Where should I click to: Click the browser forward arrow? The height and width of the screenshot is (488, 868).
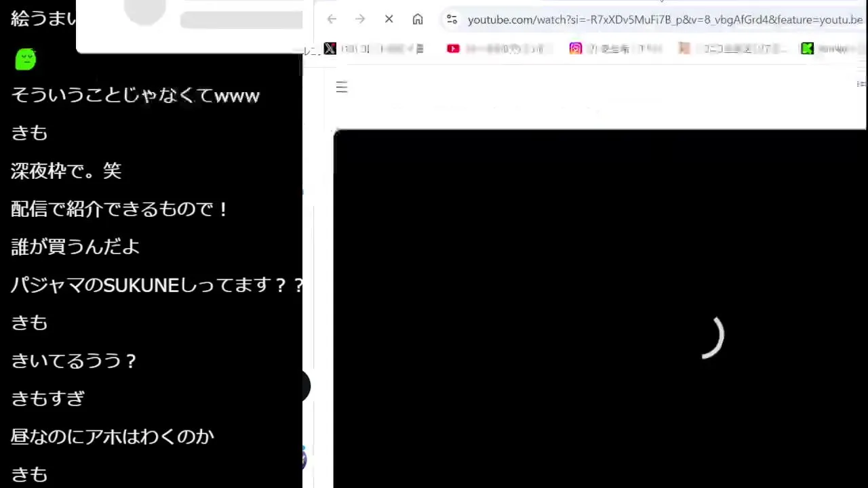360,20
